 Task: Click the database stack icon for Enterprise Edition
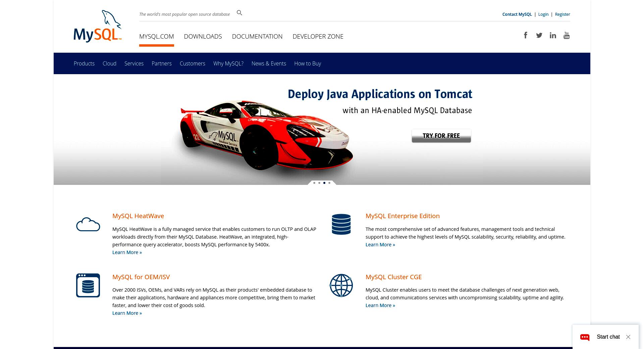click(341, 224)
